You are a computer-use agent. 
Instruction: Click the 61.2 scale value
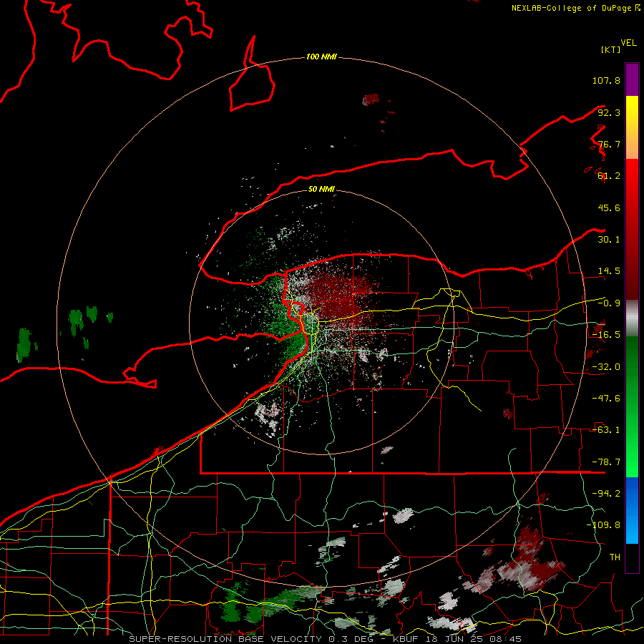click(609, 176)
